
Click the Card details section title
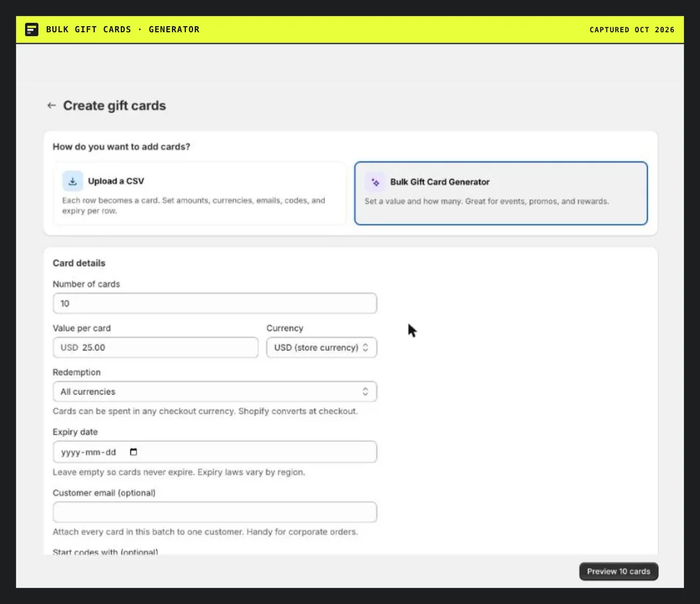pyautogui.click(x=79, y=263)
